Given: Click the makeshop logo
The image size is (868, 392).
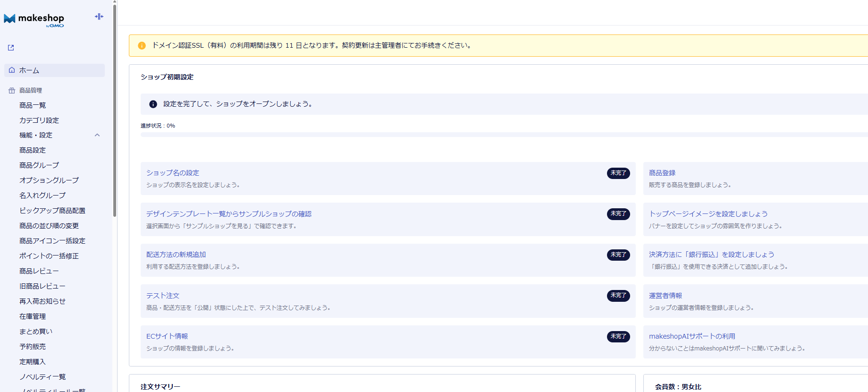Looking at the screenshot, I should [34, 19].
